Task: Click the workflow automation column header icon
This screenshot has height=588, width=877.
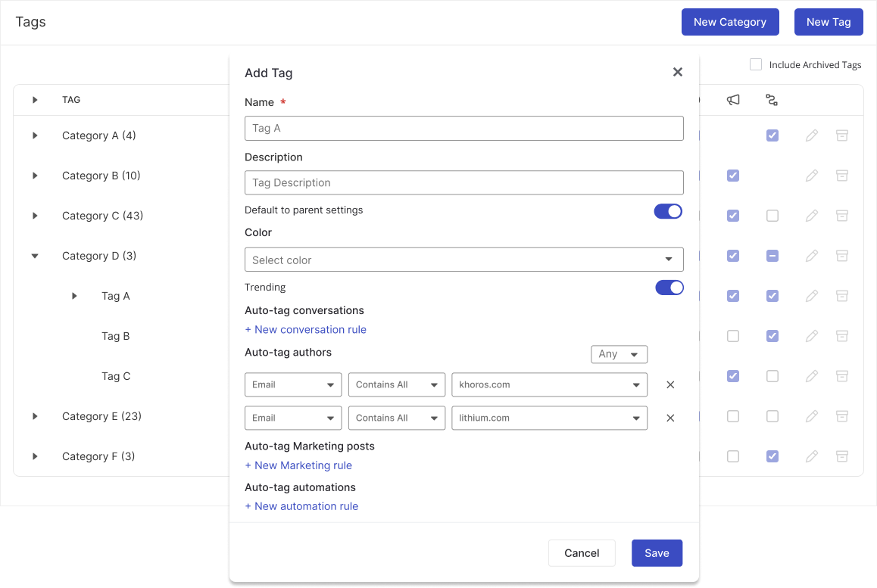Action: pyautogui.click(x=772, y=100)
